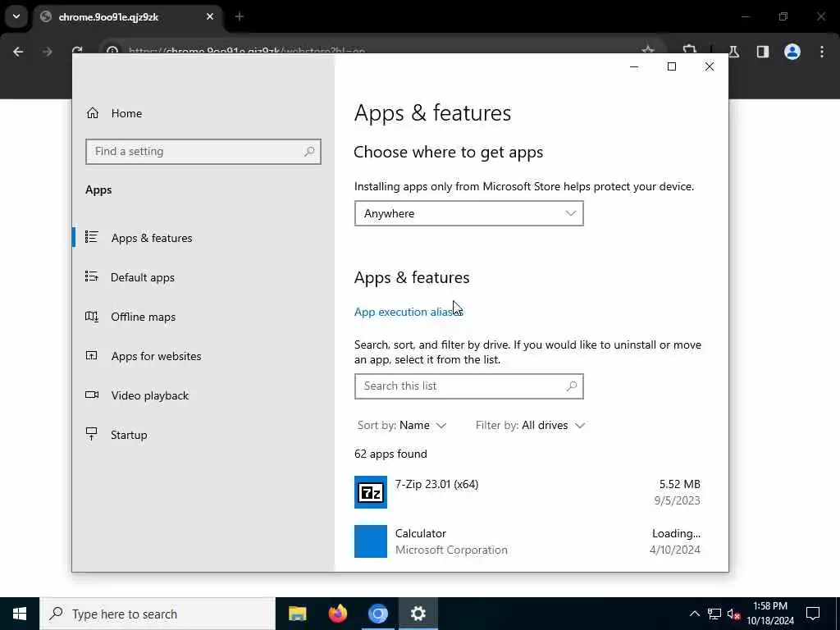This screenshot has height=630, width=840.
Task: Click Chrome forward navigation arrow
Action: [47, 52]
